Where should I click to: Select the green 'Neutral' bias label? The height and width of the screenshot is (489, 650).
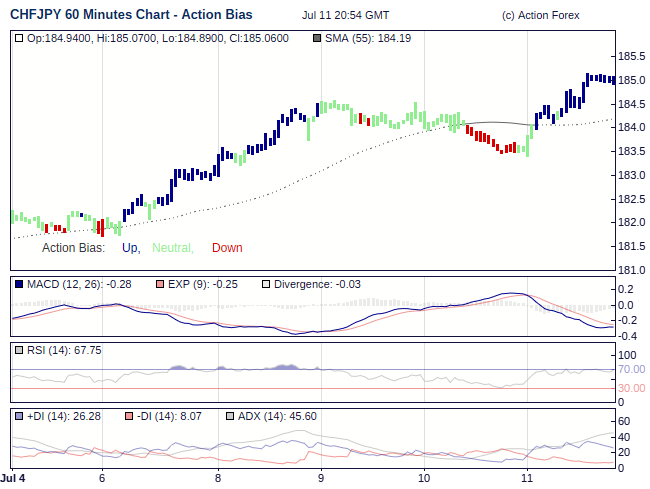[173, 248]
